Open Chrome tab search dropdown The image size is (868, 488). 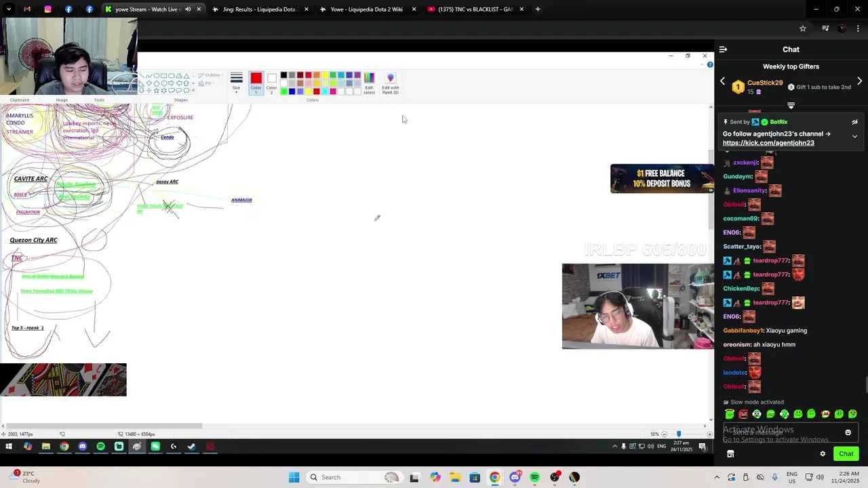(8, 9)
